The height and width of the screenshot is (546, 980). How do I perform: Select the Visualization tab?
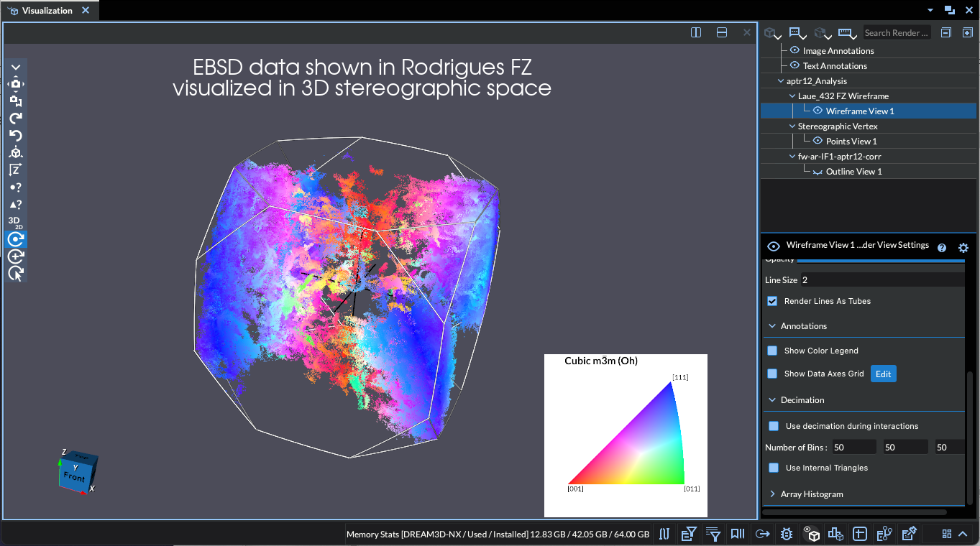click(x=47, y=11)
